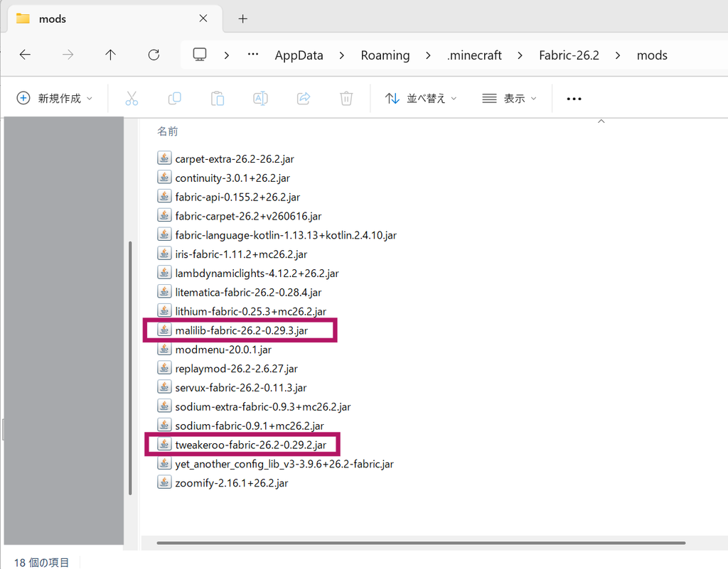
Task: Navigate back with the left arrow
Action: coord(25,55)
